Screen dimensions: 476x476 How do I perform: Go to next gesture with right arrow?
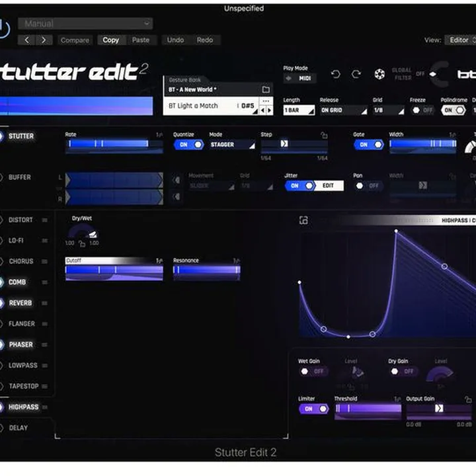pyautogui.click(x=269, y=110)
